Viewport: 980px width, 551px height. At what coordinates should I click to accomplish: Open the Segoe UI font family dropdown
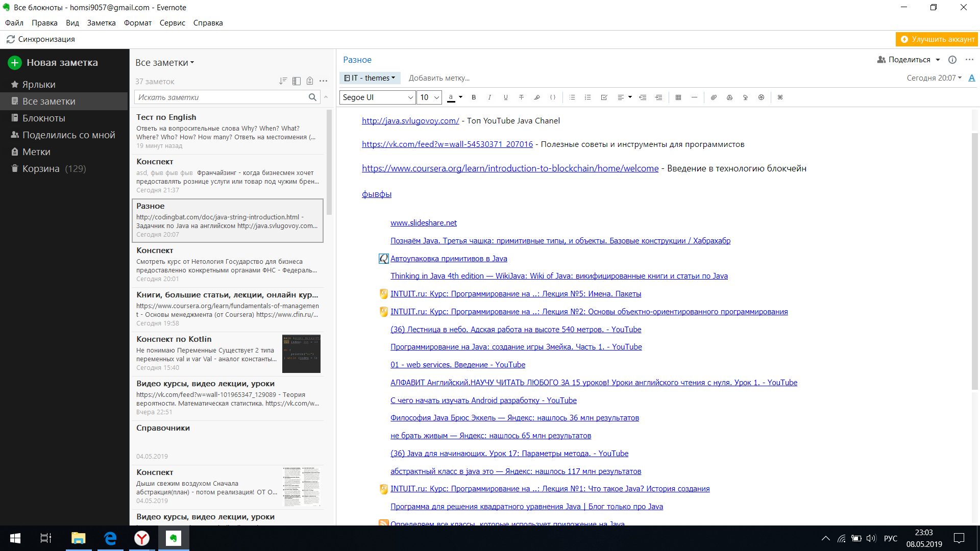click(x=377, y=97)
